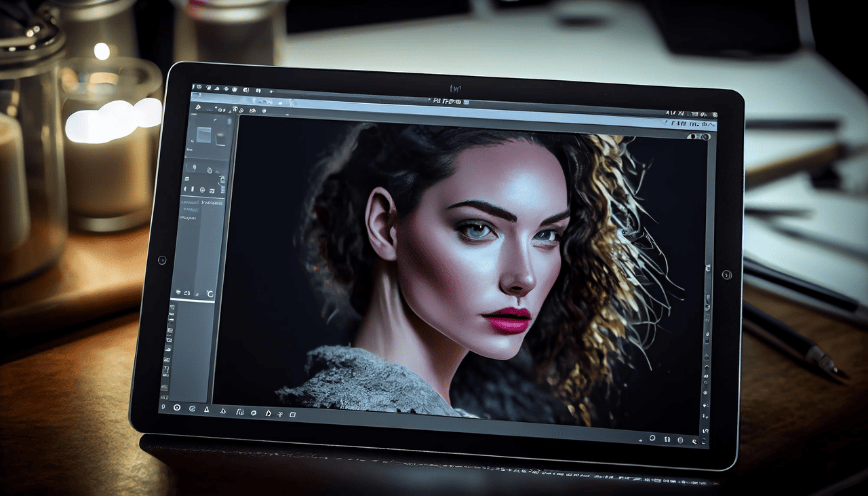Open the cluster of controls at top bar center
This screenshot has width=868, height=496.
448,101
